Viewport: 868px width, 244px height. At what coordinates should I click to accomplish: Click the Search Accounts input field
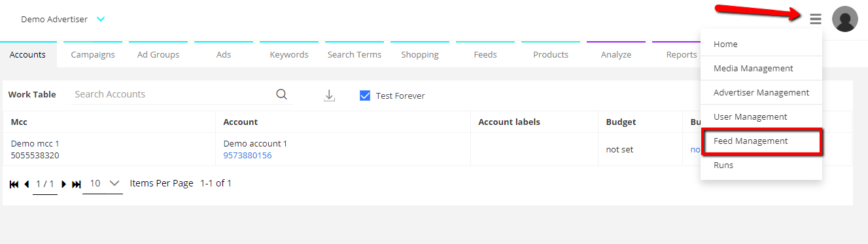click(173, 94)
